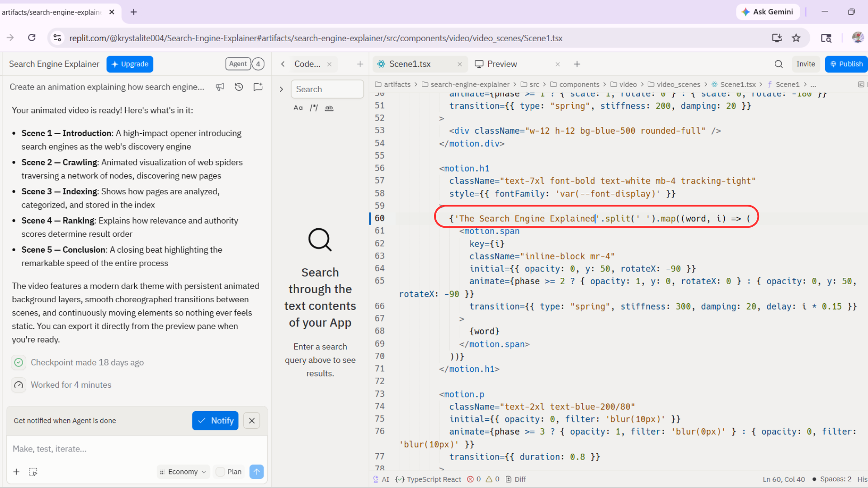Open video_scenes folder breadcrumb
Image resolution: width=868 pixels, height=488 pixels.
tap(674, 84)
